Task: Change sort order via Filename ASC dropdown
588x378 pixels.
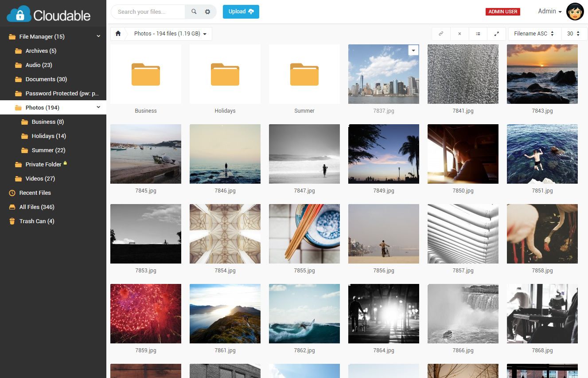Action: [534, 33]
